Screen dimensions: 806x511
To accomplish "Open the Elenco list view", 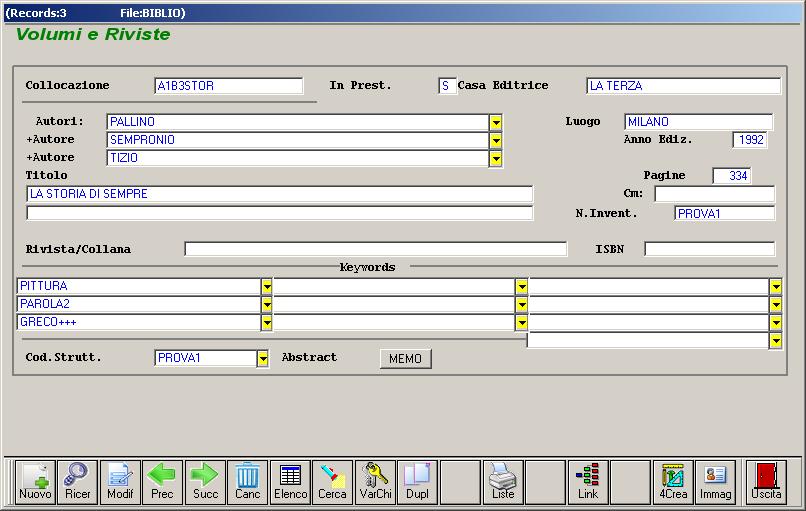I will (290, 482).
